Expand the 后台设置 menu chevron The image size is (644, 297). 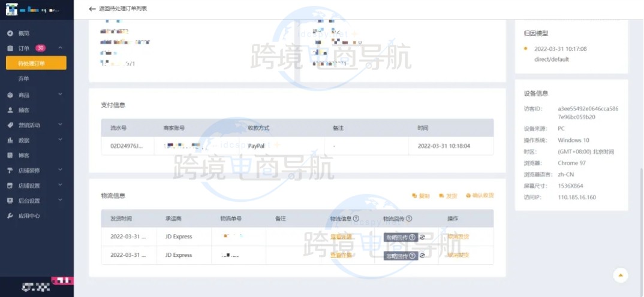61,200
